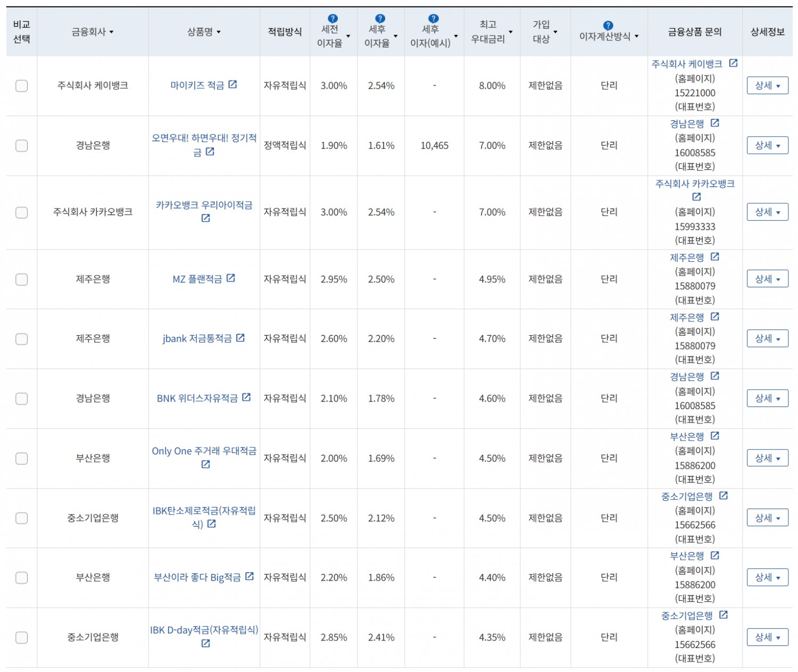Open homepage icon under 주식회사 카카오뱅크 inquiry
This screenshot has width=798, height=672.
point(696,197)
